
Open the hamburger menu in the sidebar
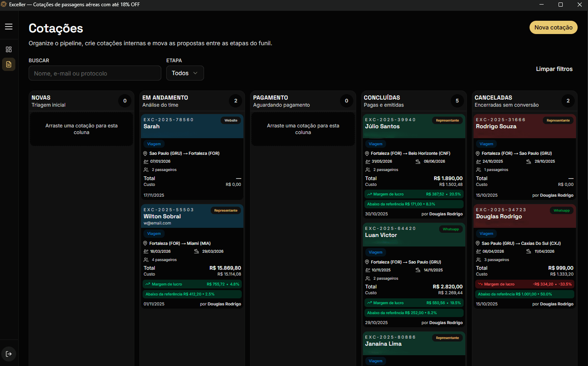[9, 27]
